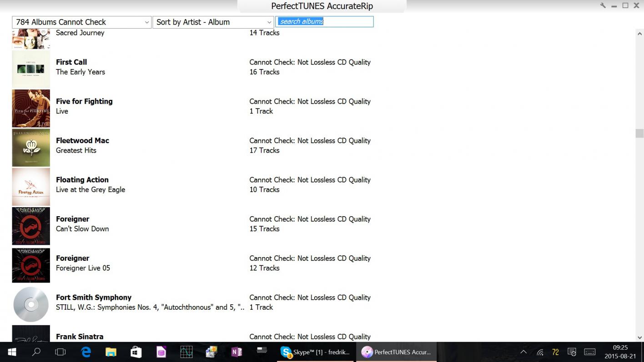
Task: Click the Can't Slow Down album title
Action: (x=82, y=229)
